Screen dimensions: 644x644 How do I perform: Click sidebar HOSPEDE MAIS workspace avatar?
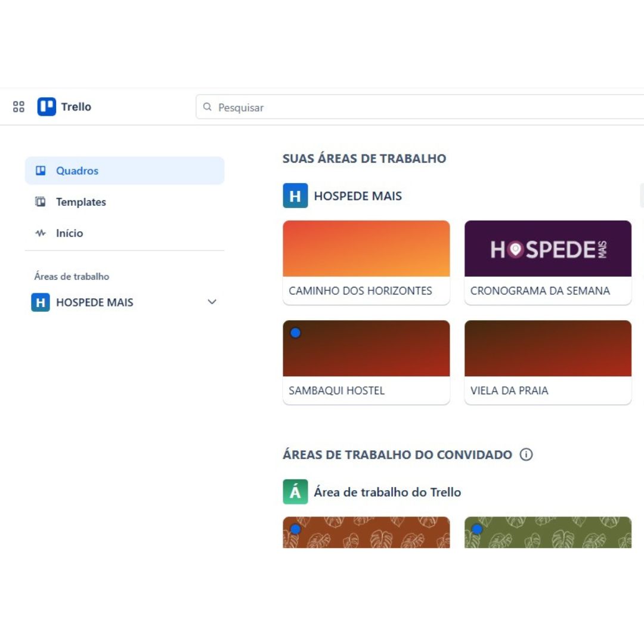pos(41,302)
